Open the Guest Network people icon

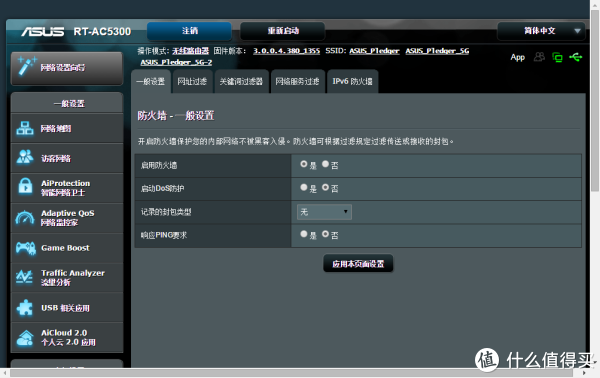[x=25, y=157]
